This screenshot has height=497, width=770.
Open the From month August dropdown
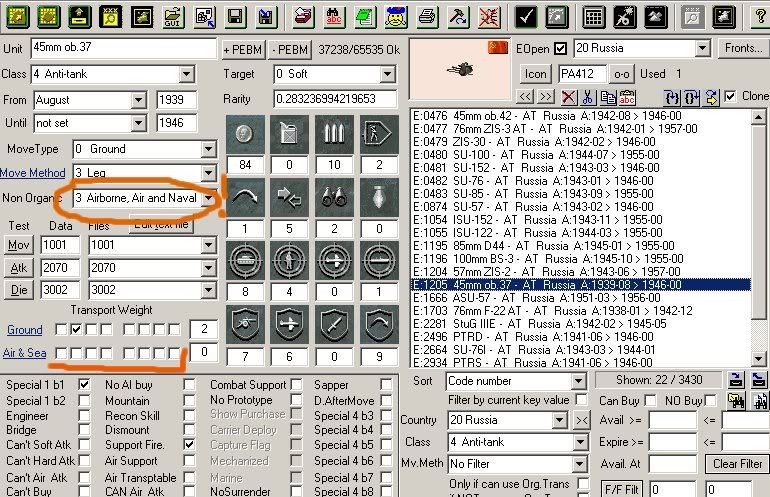(x=138, y=100)
